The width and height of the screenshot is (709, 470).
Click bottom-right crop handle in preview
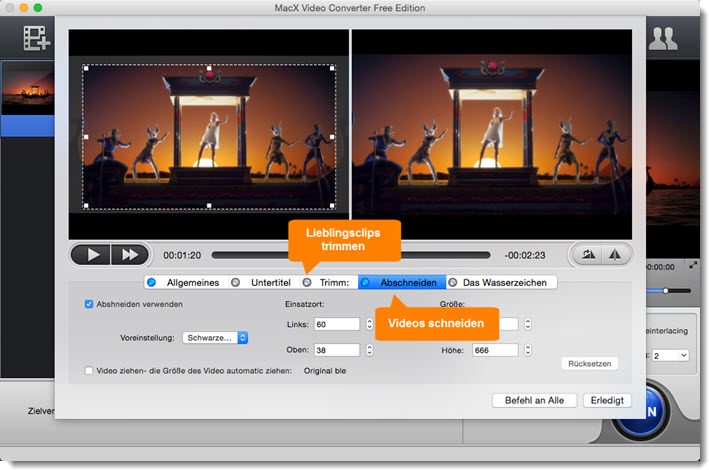coord(332,205)
